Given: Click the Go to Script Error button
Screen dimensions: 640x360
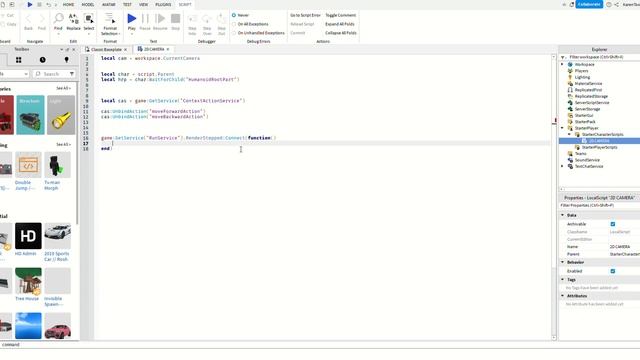Looking at the screenshot, I should click(305, 15).
